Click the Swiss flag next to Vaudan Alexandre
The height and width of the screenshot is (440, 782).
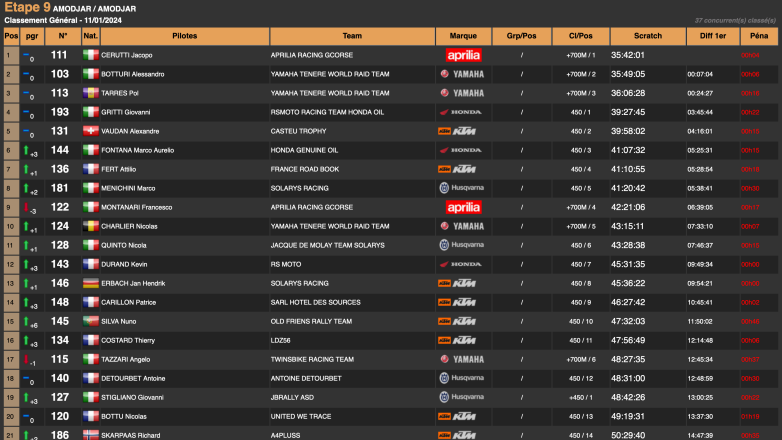click(91, 131)
